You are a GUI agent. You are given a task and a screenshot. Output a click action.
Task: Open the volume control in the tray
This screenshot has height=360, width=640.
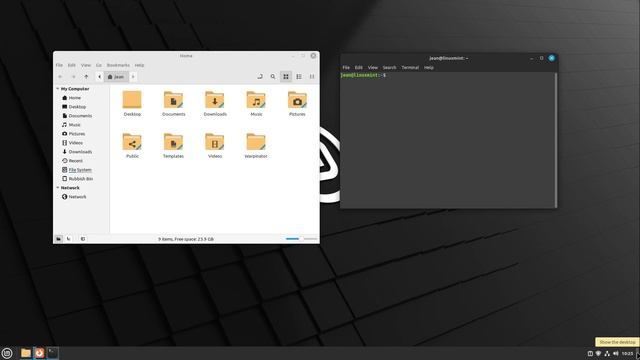(x=616, y=353)
